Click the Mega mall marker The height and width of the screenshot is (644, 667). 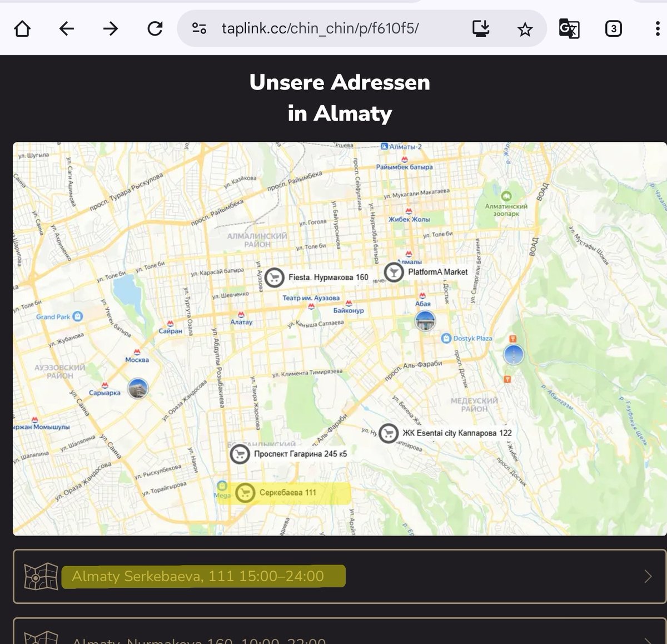click(x=222, y=486)
